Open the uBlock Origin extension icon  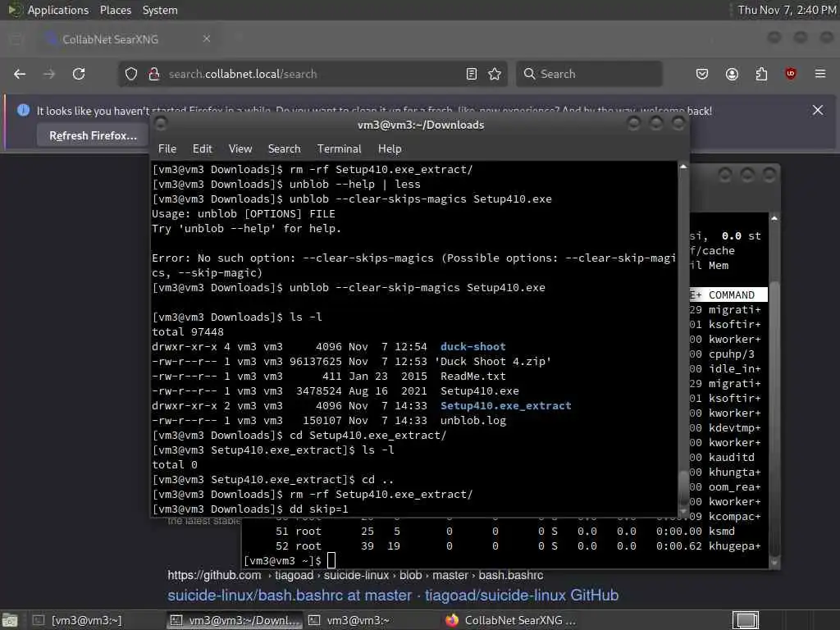[791, 74]
